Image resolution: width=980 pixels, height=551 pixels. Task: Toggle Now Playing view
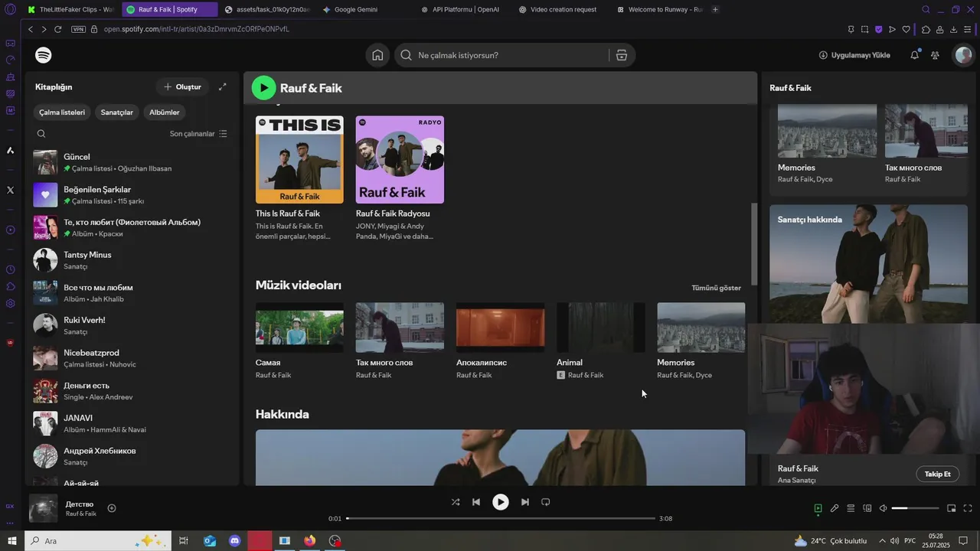click(818, 508)
